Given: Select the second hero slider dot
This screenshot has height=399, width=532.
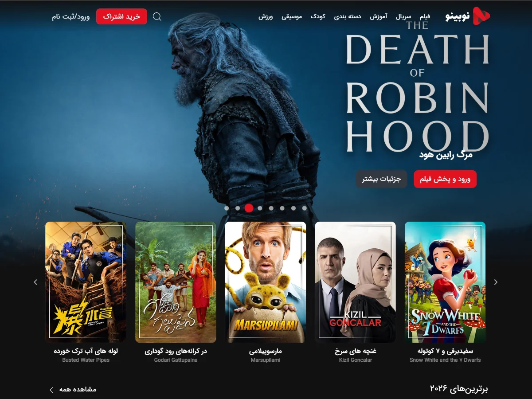Looking at the screenshot, I should click(x=238, y=208).
